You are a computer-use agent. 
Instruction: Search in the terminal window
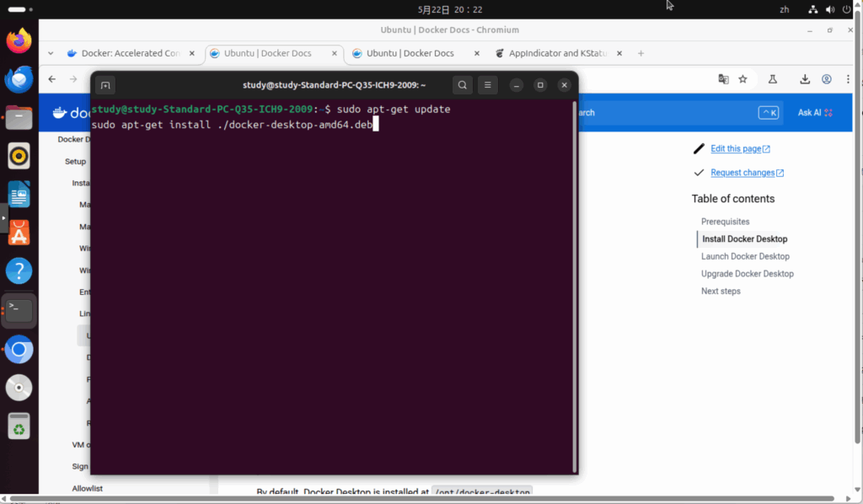(x=463, y=85)
